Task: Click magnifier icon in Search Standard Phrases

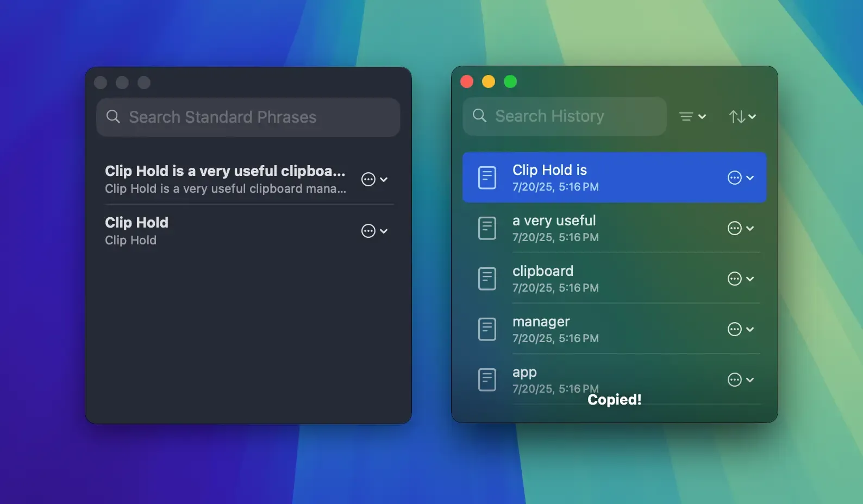Action: click(x=113, y=117)
